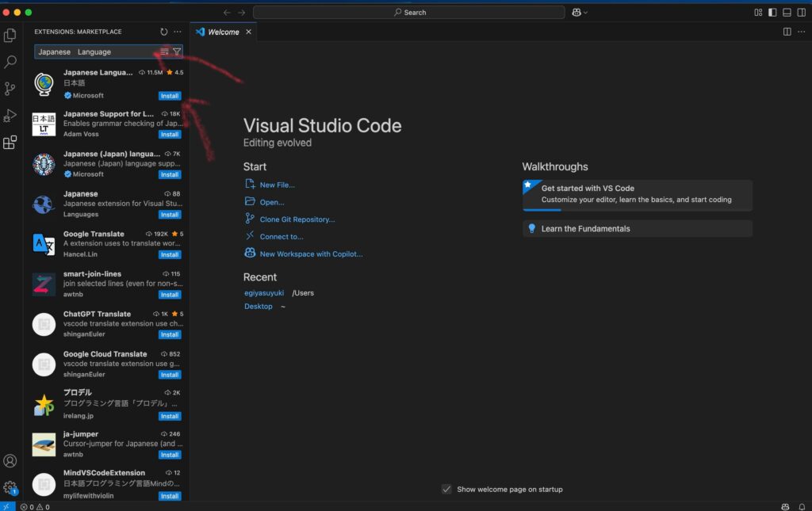Open Learn the Fundamentals walkthrough

coord(638,229)
